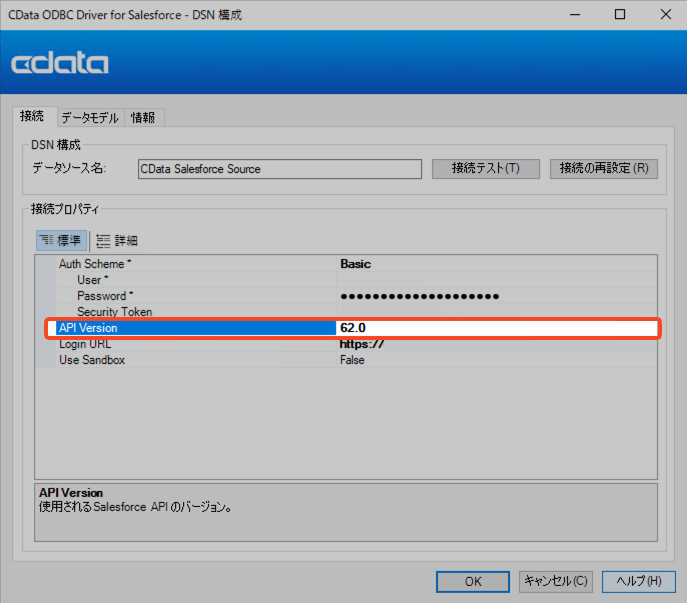Select the API Version property label
The image size is (687, 603).
click(88, 328)
